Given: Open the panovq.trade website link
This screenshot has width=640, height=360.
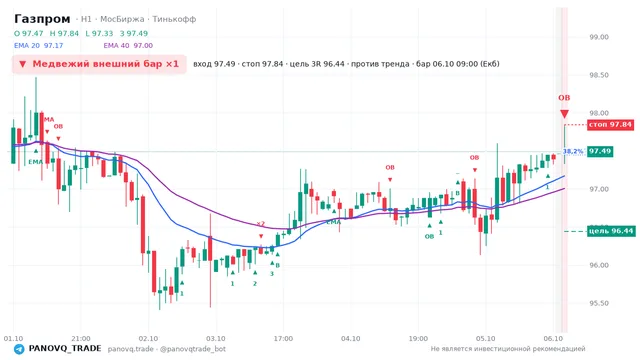Looking at the screenshot, I should coord(131,349).
